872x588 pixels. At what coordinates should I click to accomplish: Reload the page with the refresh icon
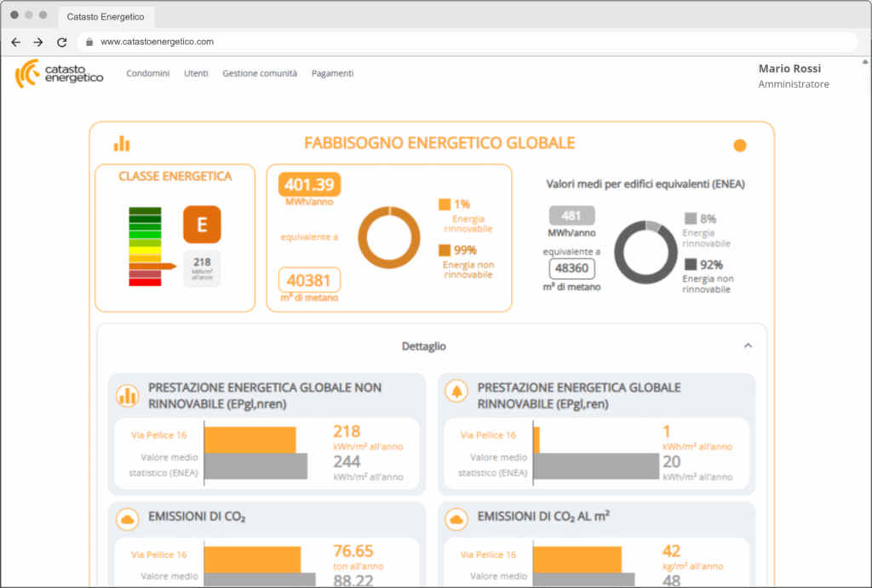(x=61, y=42)
